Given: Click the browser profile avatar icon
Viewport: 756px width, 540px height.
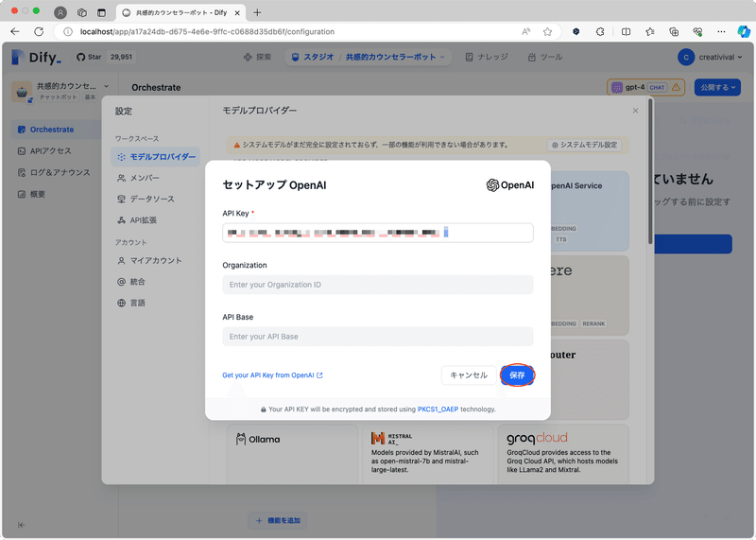Looking at the screenshot, I should [60, 12].
